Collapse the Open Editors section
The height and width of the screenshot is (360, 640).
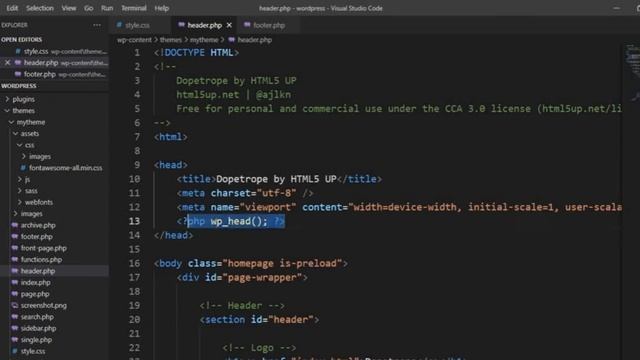click(x=22, y=40)
